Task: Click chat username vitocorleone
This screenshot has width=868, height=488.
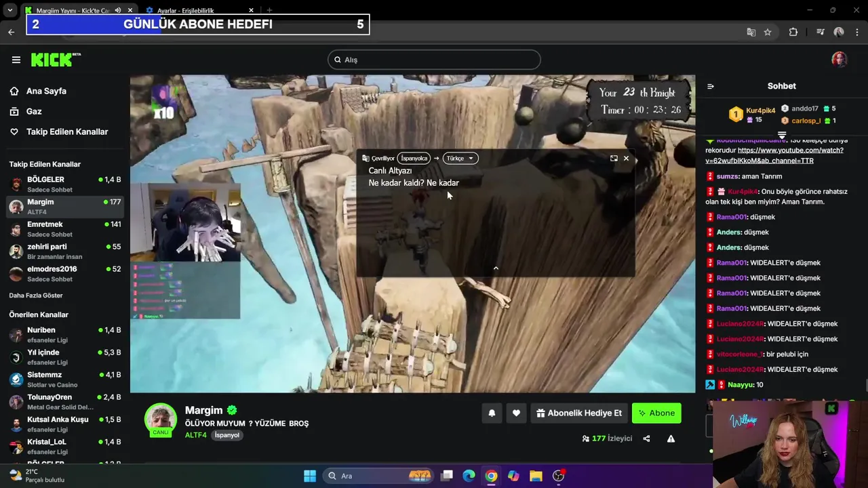Action: tap(738, 354)
